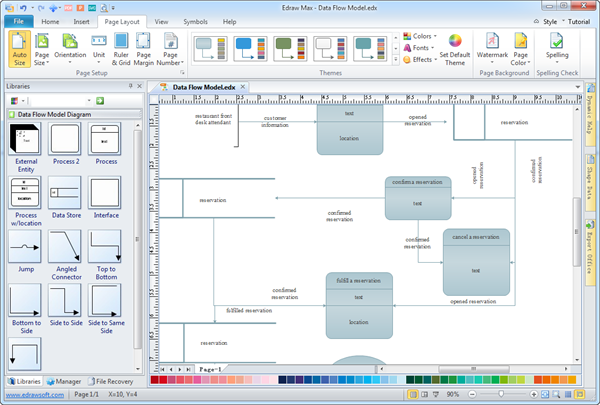The width and height of the screenshot is (600, 405).
Task: Click Set Default Theme button
Action: 453,49
